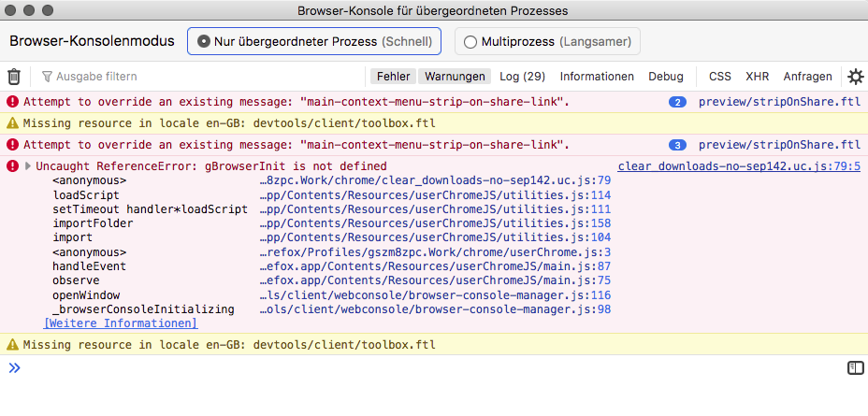Toggle the XHR filter

pos(757,77)
